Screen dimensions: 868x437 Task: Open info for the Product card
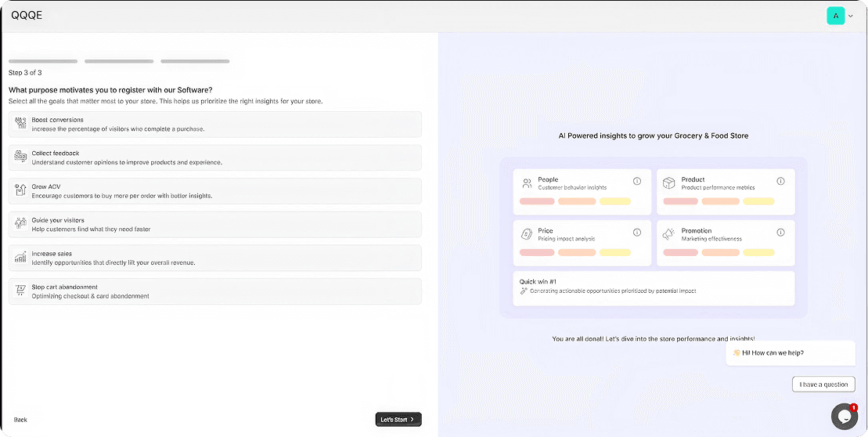coord(780,181)
